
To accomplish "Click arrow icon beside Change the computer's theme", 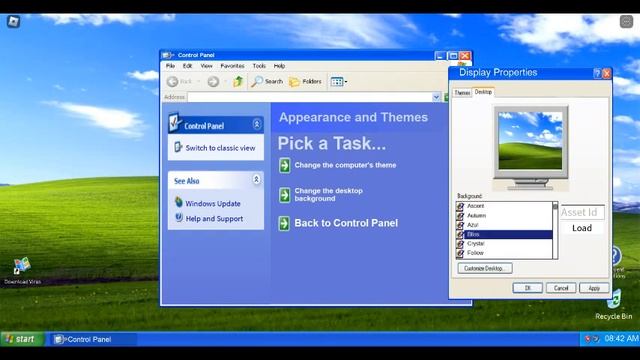I will point(285,166).
